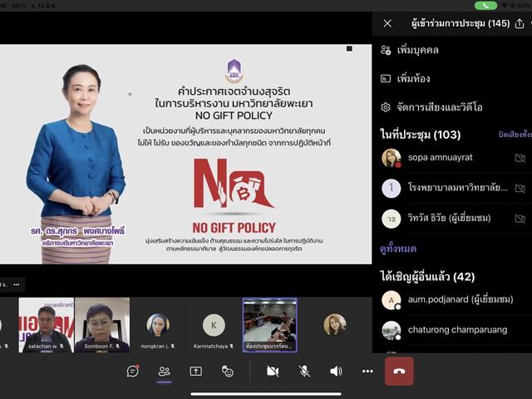Open จัดการเสียงและวิดีโอ settings
532x399 pixels.
(x=440, y=107)
